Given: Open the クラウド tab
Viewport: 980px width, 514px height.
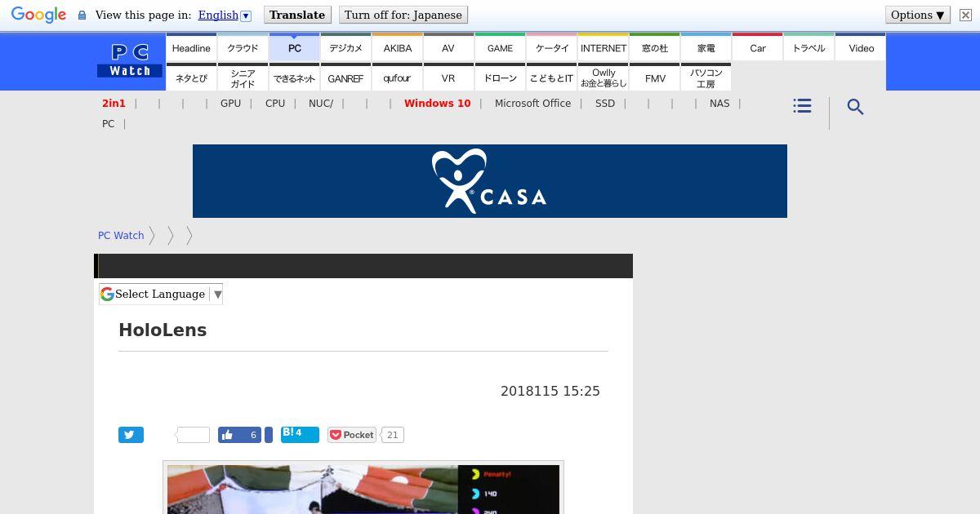Looking at the screenshot, I should point(243,48).
